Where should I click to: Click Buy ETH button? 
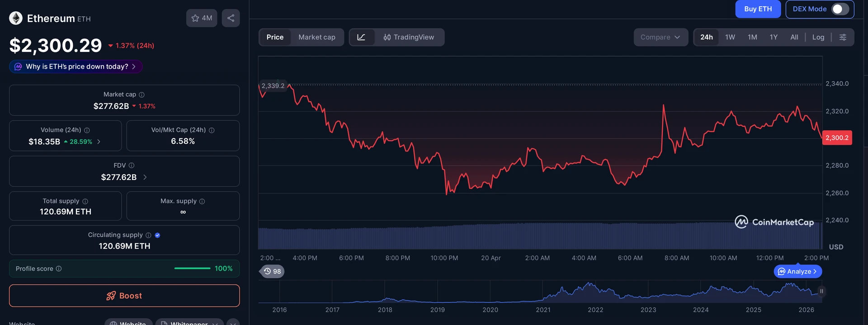click(x=758, y=9)
